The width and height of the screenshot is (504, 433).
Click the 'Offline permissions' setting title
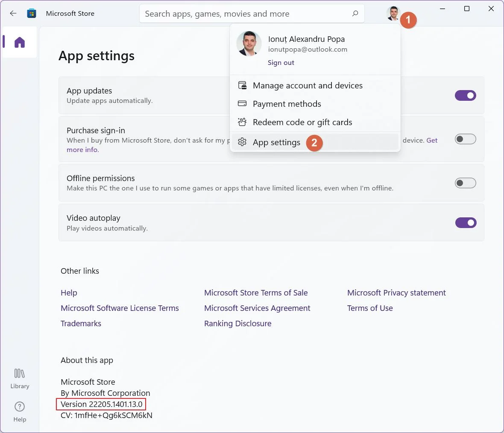coord(101,178)
